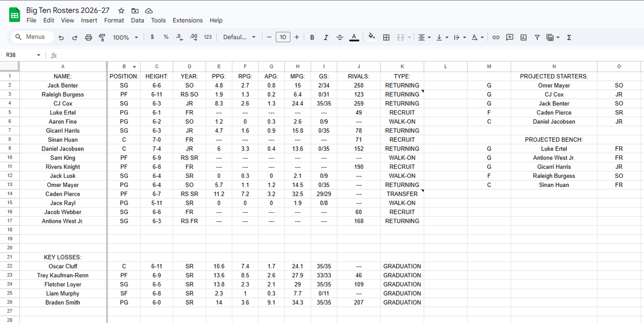Viewport: 644px width, 323px height.
Task: Open the Edit menu
Action: click(49, 20)
